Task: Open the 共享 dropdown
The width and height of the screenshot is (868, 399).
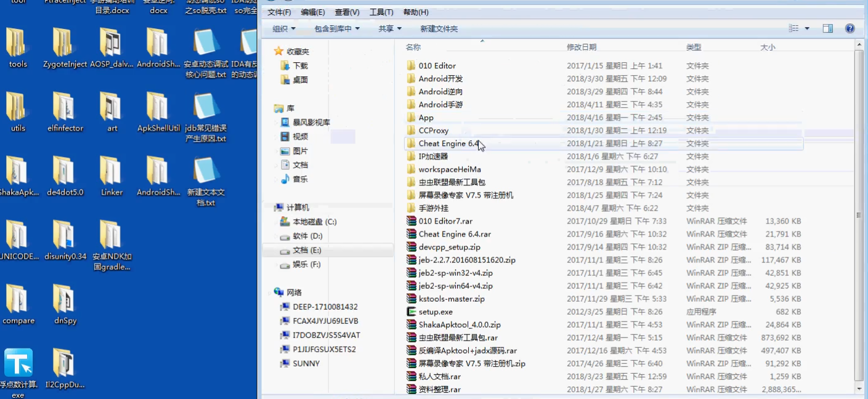Action: point(390,29)
